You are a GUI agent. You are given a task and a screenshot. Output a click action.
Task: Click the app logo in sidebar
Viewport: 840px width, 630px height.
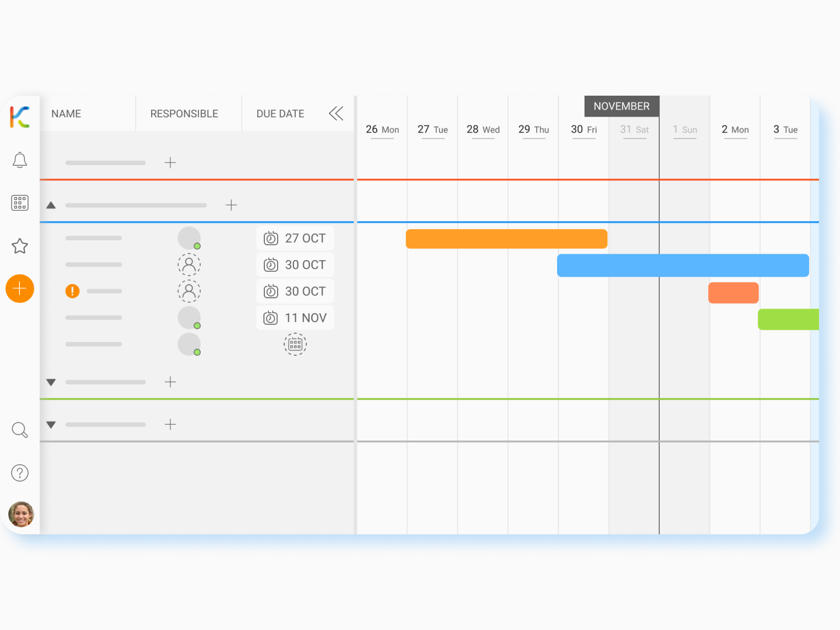coord(20,117)
